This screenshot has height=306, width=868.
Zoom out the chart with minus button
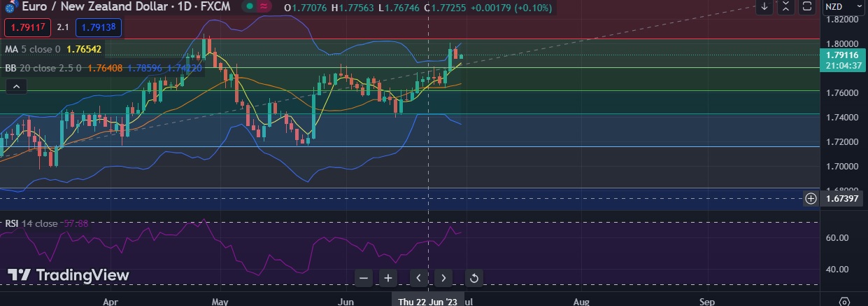pos(364,278)
